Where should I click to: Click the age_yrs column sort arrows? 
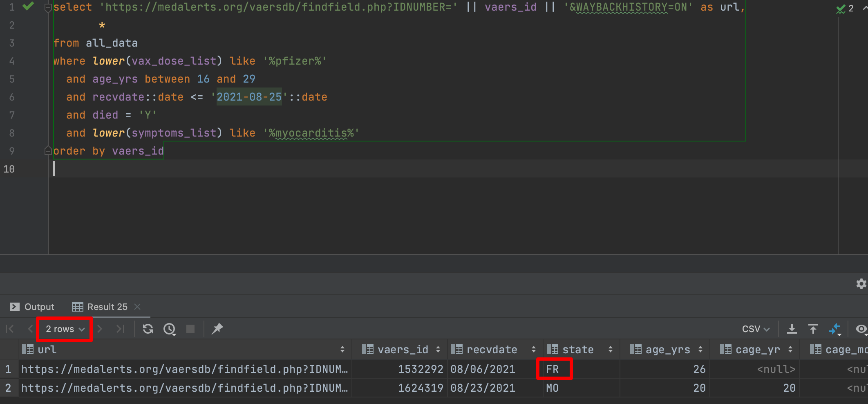[x=700, y=350]
